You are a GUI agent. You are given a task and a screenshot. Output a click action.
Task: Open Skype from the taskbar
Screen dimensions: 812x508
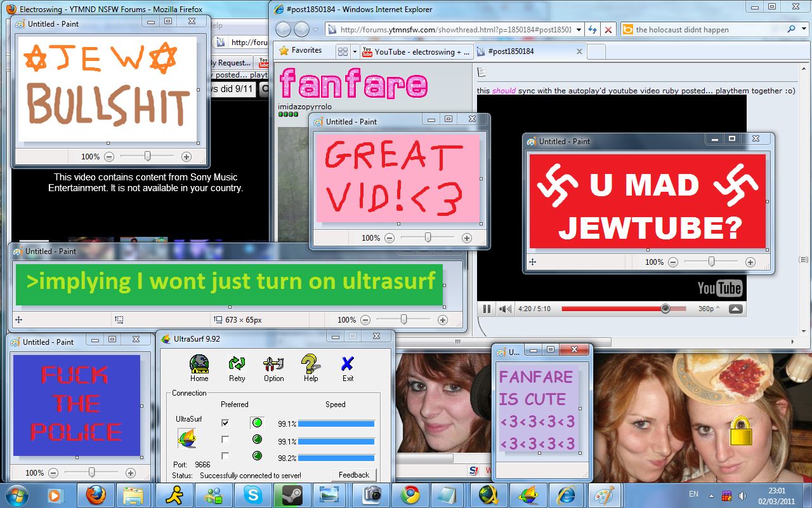click(x=252, y=495)
